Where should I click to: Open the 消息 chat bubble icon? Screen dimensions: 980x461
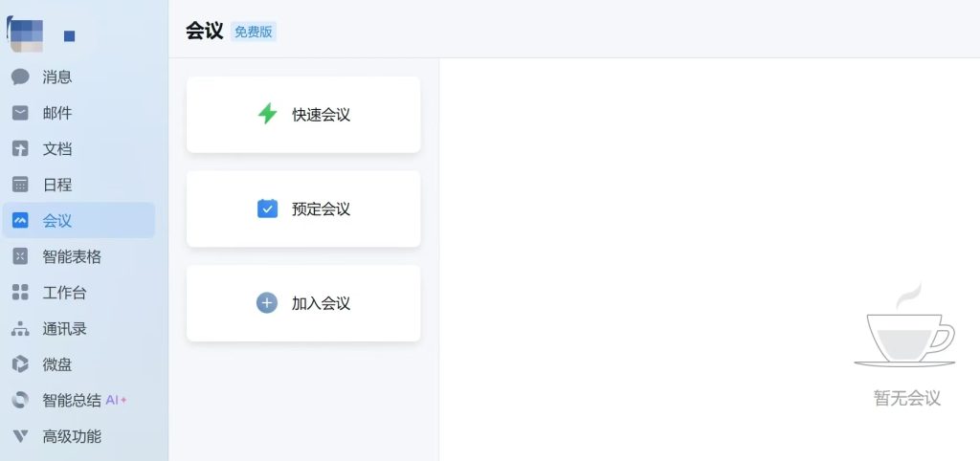[x=20, y=77]
